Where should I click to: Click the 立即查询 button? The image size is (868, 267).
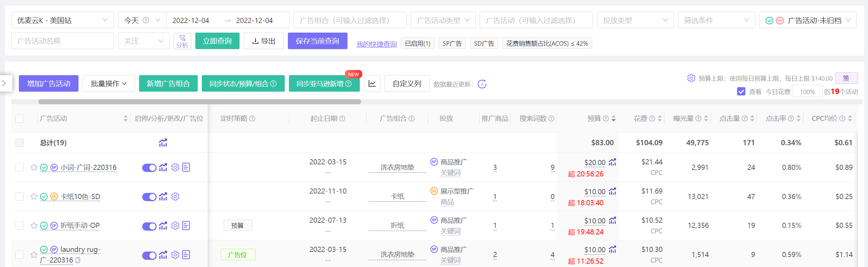[217, 41]
